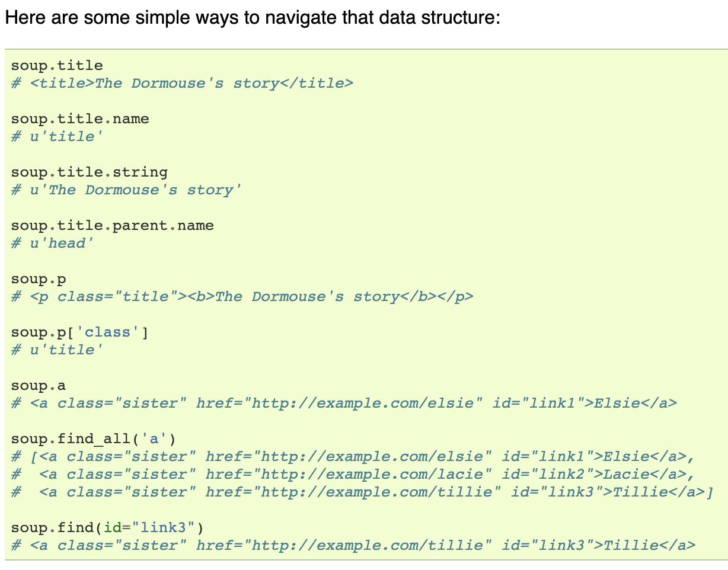Click the soup.find_all('a') line
This screenshot has width=728, height=570.
point(94,439)
